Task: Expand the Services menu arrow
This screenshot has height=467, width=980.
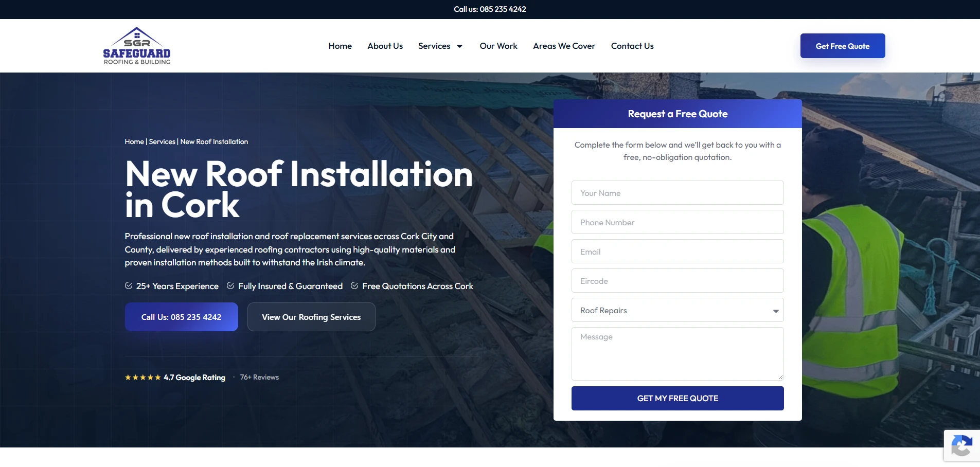Action: [459, 46]
